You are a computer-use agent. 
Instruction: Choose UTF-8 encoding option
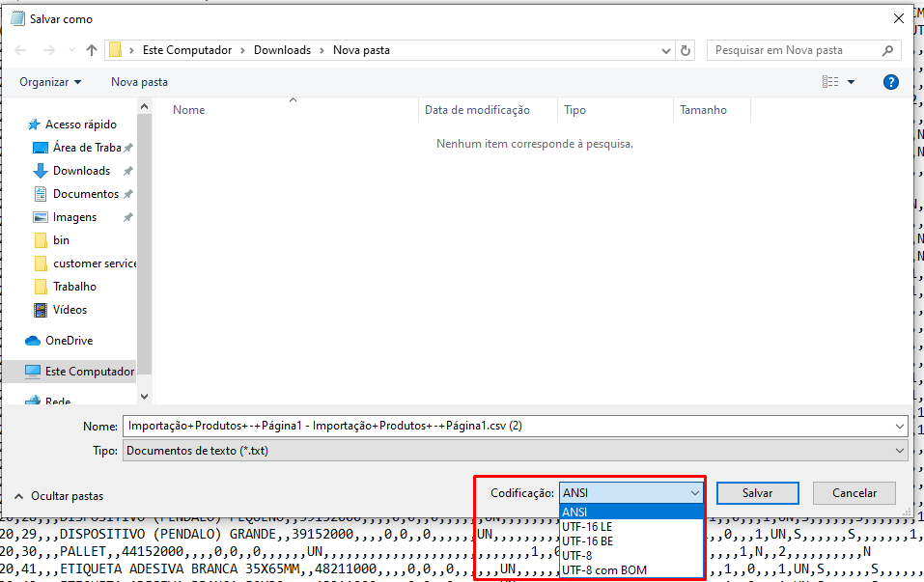(x=631, y=556)
